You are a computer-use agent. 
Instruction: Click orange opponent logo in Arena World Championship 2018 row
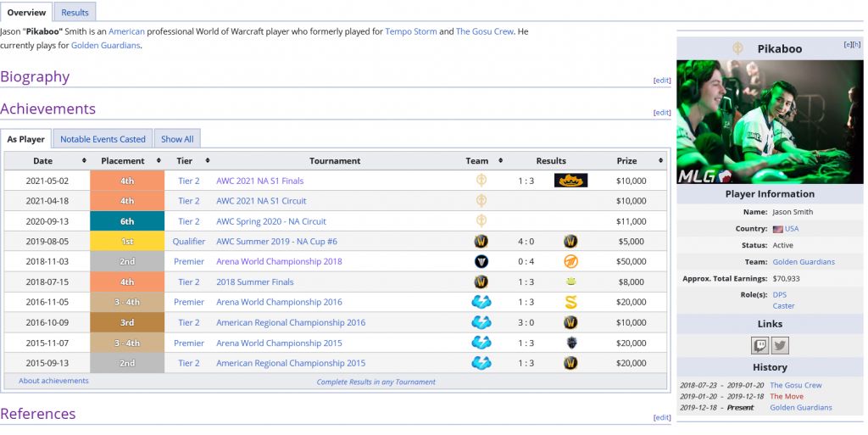point(570,261)
